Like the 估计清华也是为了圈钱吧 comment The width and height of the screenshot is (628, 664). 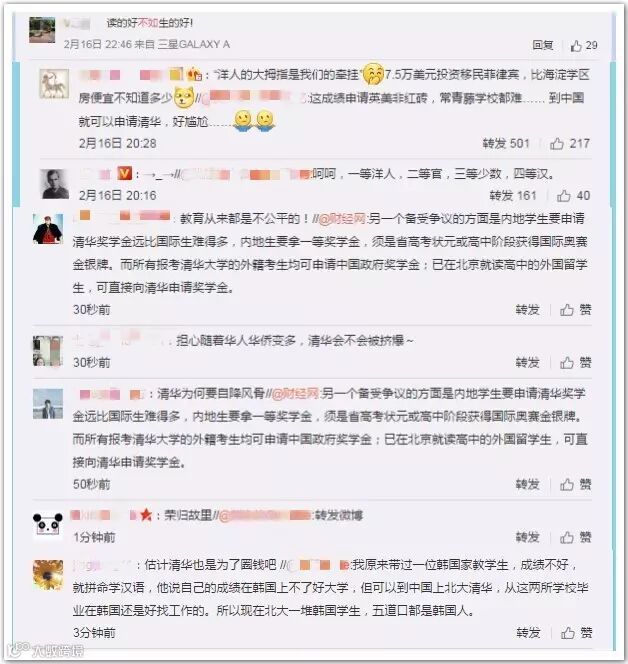click(576, 633)
